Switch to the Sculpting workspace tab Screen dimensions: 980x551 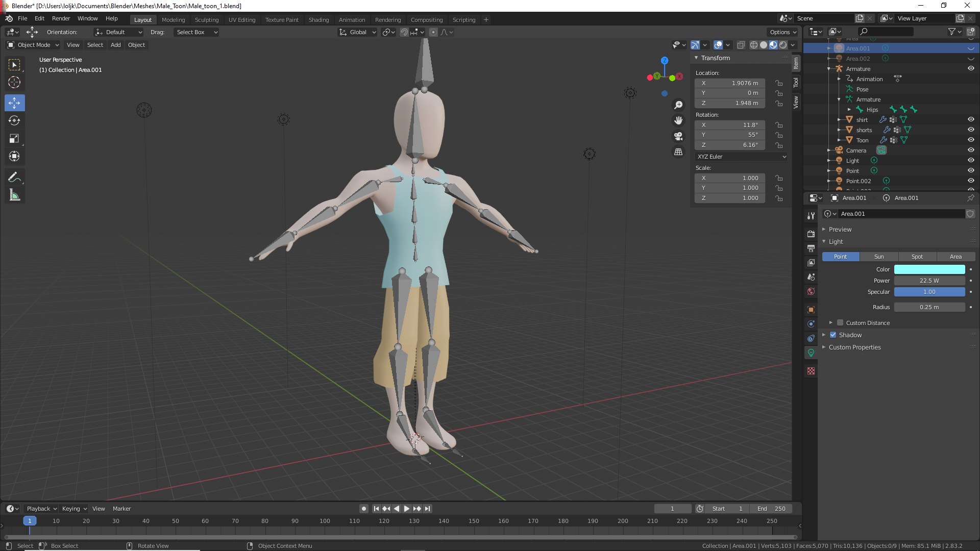click(206, 20)
